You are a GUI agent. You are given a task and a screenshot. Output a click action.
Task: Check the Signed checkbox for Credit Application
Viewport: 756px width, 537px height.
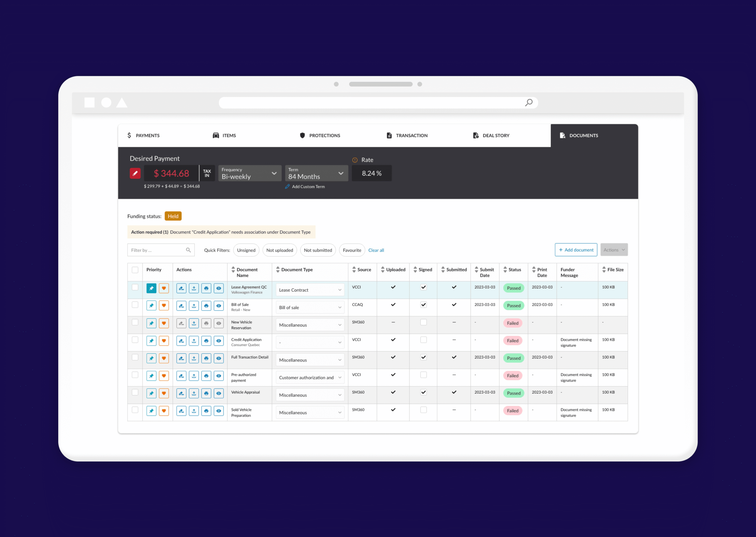[x=423, y=340]
